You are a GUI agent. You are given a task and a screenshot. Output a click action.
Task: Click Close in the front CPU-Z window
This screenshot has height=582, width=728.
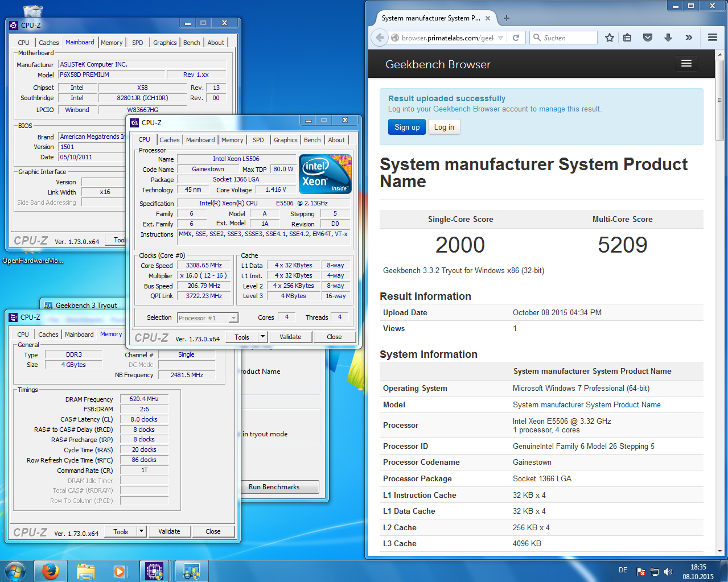(x=334, y=337)
